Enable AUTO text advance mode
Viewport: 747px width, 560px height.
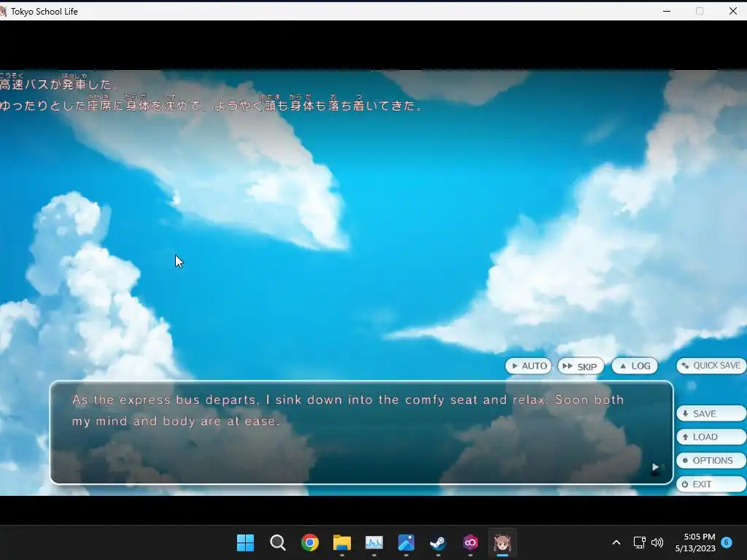point(528,366)
